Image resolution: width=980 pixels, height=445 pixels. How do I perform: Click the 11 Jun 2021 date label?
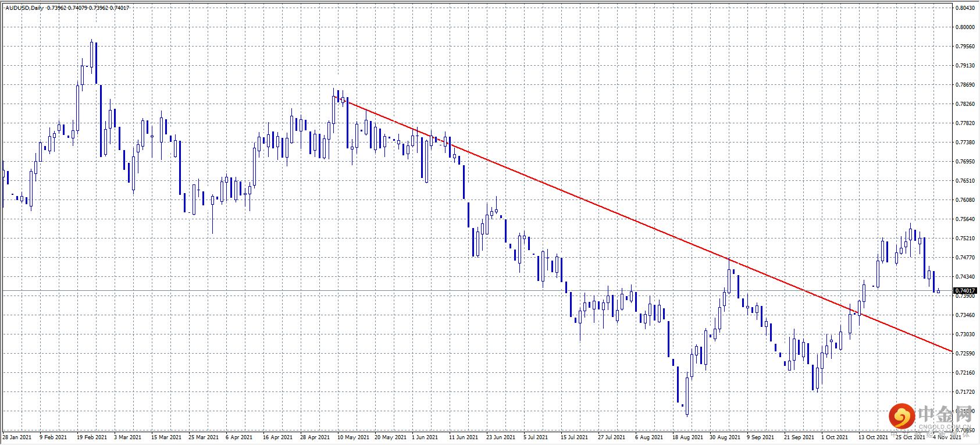[x=464, y=437]
